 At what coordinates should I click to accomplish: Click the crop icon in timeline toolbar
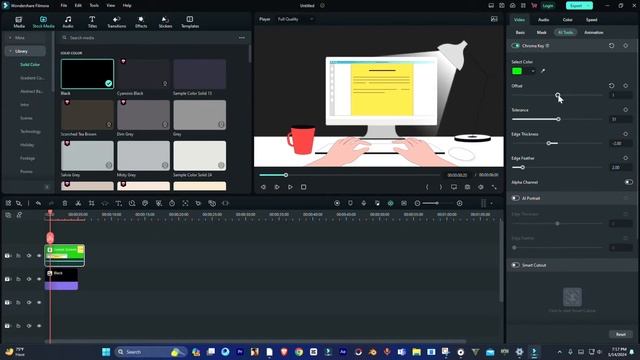click(x=91, y=203)
